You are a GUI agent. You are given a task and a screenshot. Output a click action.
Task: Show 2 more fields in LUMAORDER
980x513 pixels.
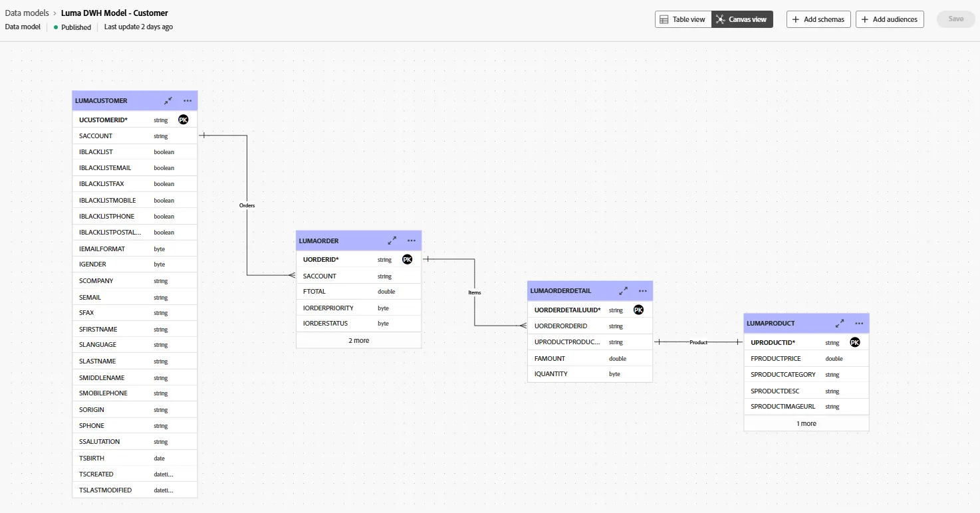tap(359, 340)
